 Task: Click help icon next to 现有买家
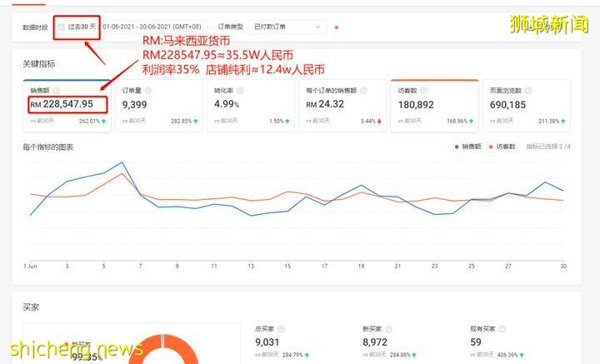[x=502, y=329]
